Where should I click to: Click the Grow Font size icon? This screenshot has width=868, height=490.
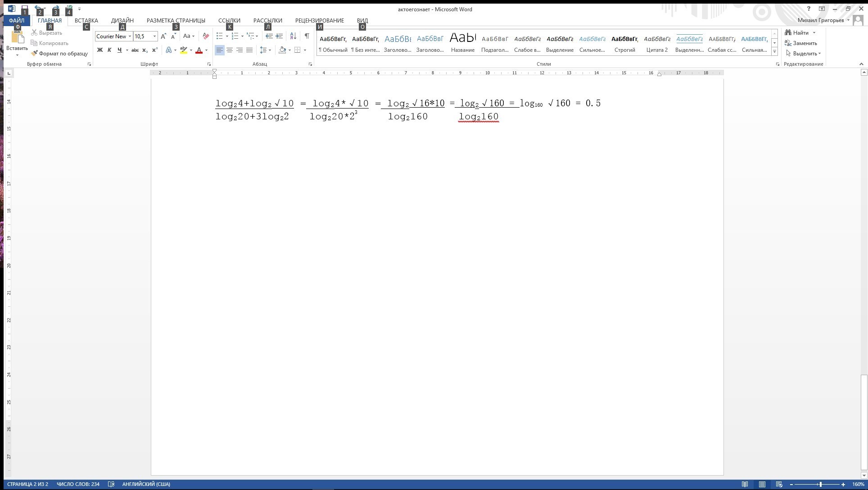pyautogui.click(x=163, y=36)
